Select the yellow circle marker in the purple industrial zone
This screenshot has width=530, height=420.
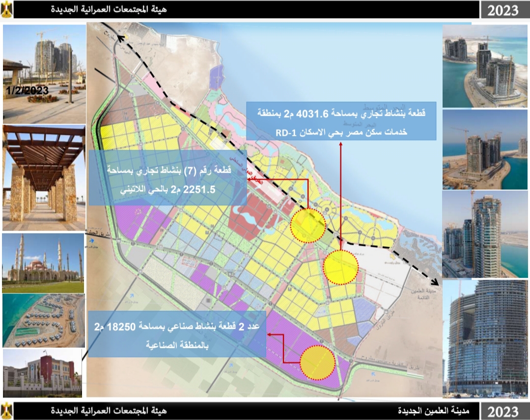point(317,363)
